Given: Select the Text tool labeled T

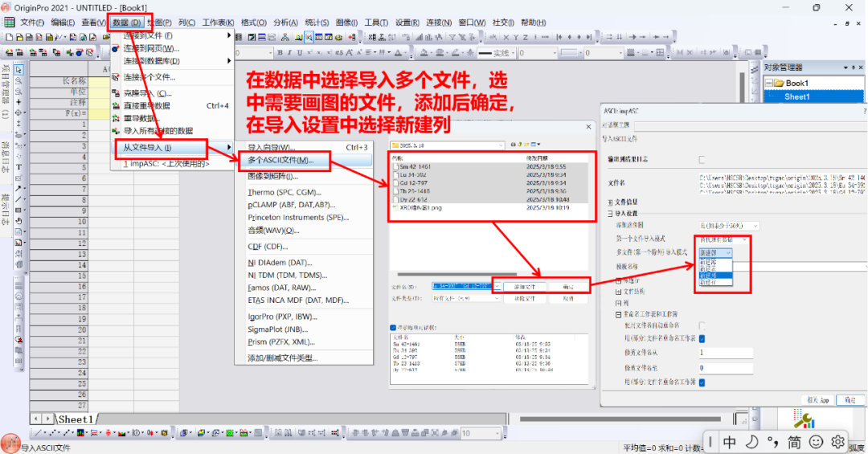Looking at the screenshot, I should 18,167.
